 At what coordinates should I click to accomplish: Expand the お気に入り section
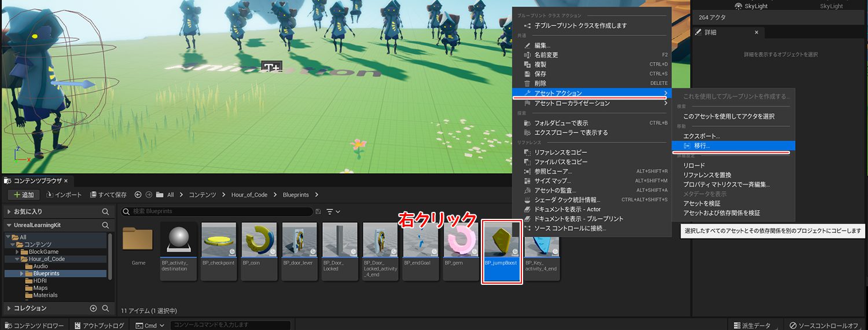pyautogui.click(x=9, y=212)
